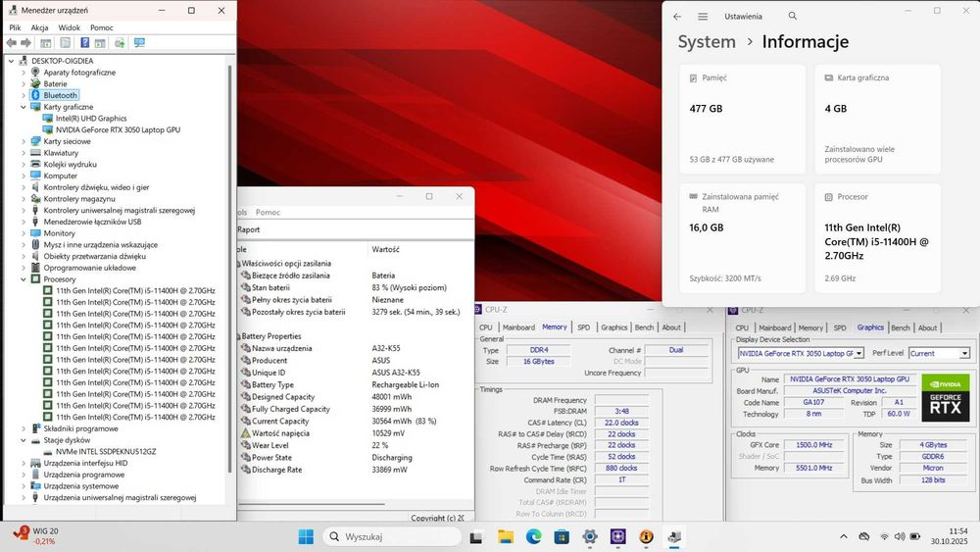Click the Device Manager taskbar icon

click(674, 536)
